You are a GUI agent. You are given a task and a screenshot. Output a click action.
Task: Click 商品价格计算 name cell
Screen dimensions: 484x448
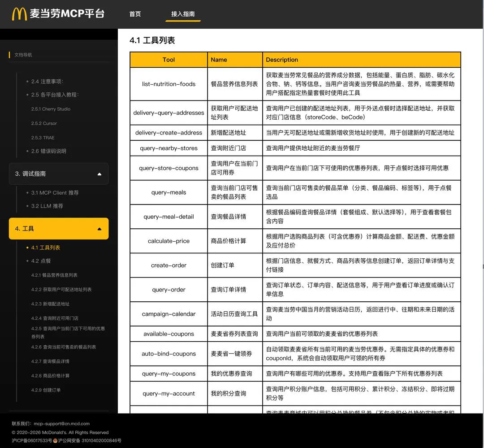234,241
